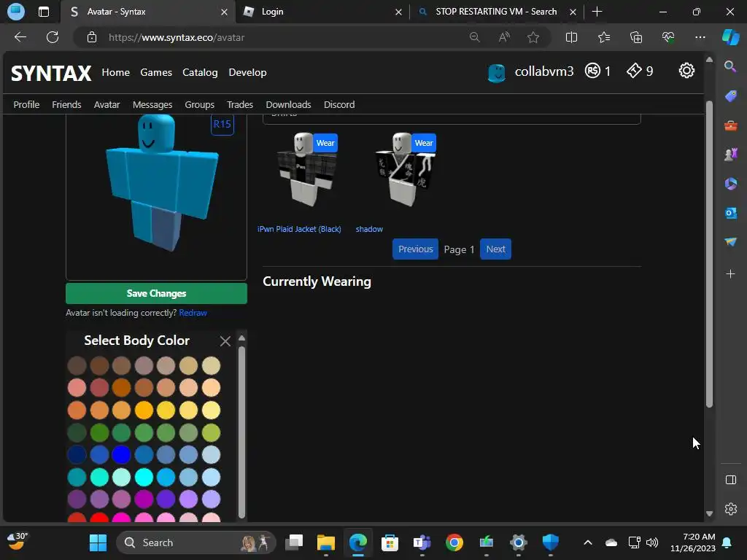
Task: Click the green Save Changes button
Action: [156, 293]
